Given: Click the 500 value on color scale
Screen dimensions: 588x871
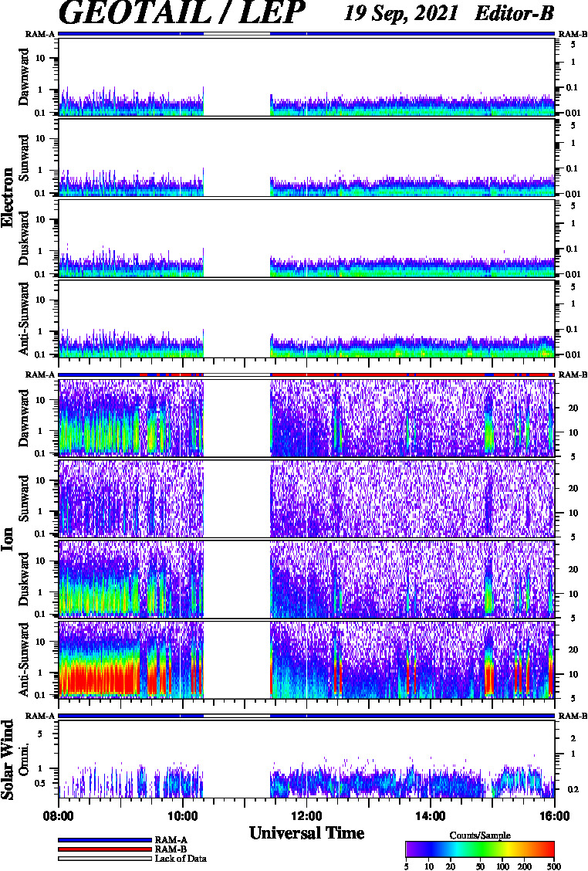Looking at the screenshot, I should coord(554,866).
